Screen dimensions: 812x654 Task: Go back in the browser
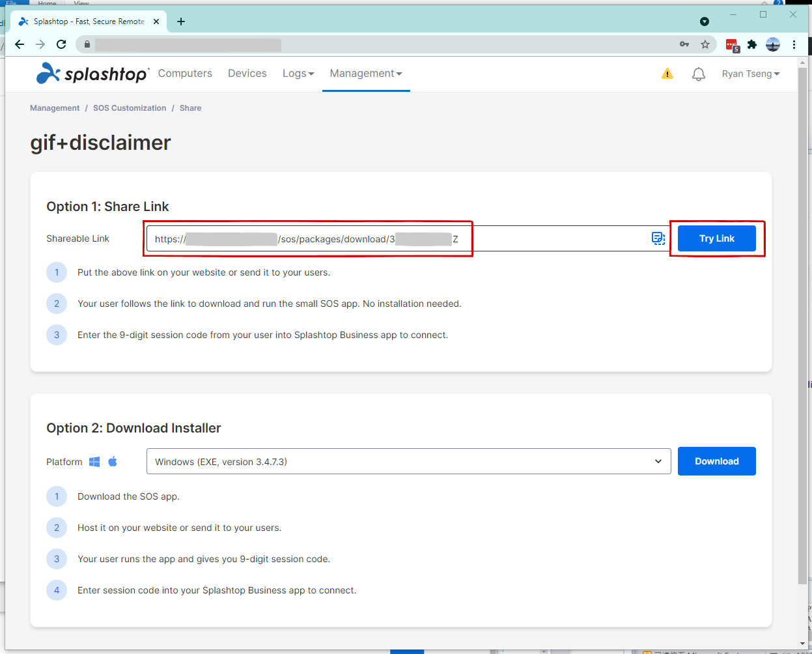[20, 44]
